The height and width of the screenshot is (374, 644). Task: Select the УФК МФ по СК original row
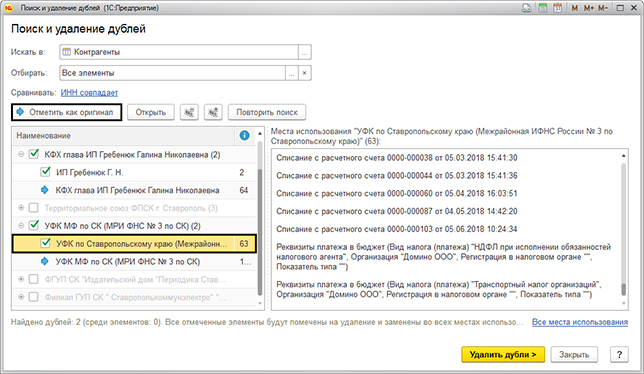pyautogui.click(x=134, y=262)
